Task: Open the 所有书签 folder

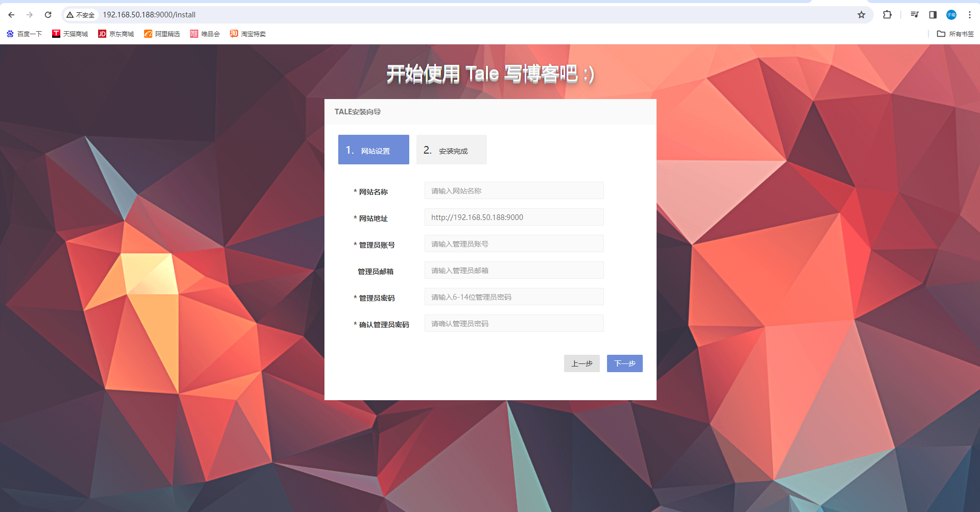Action: point(955,34)
